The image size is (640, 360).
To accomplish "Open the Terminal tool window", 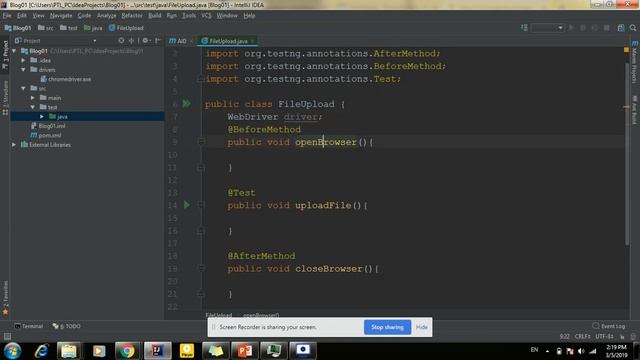I will tap(29, 326).
